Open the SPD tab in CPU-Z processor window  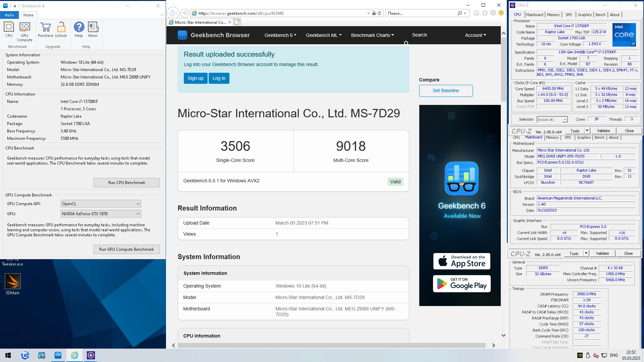coord(569,15)
